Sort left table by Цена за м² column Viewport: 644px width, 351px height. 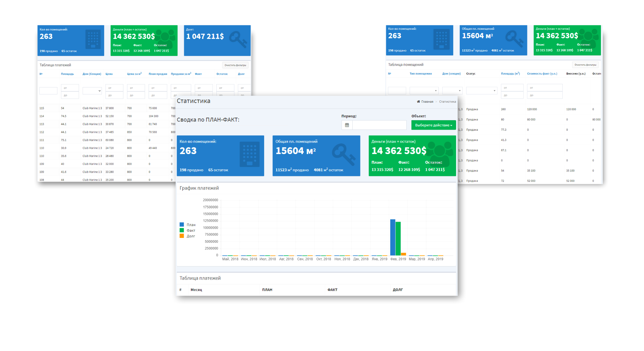tap(134, 74)
